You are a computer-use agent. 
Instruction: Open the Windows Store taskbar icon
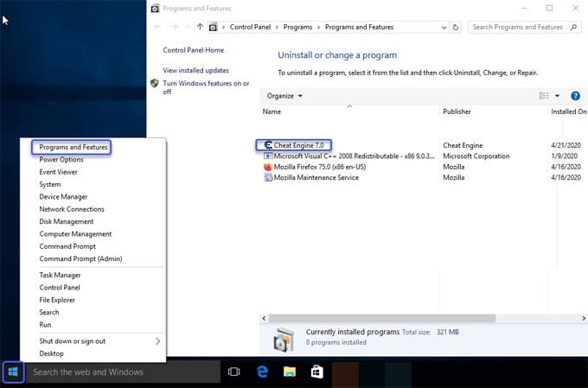point(316,372)
